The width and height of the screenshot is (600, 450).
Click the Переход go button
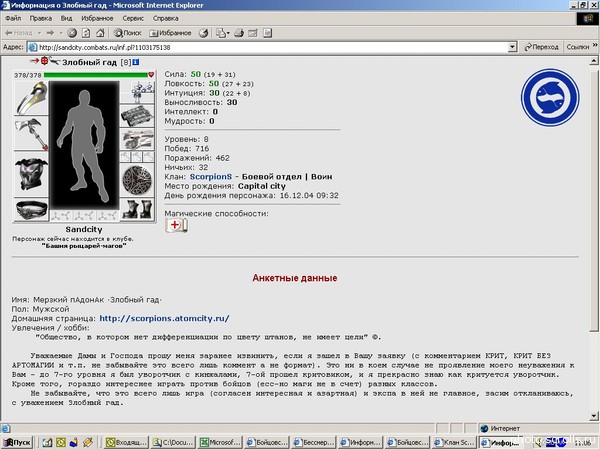541,47
